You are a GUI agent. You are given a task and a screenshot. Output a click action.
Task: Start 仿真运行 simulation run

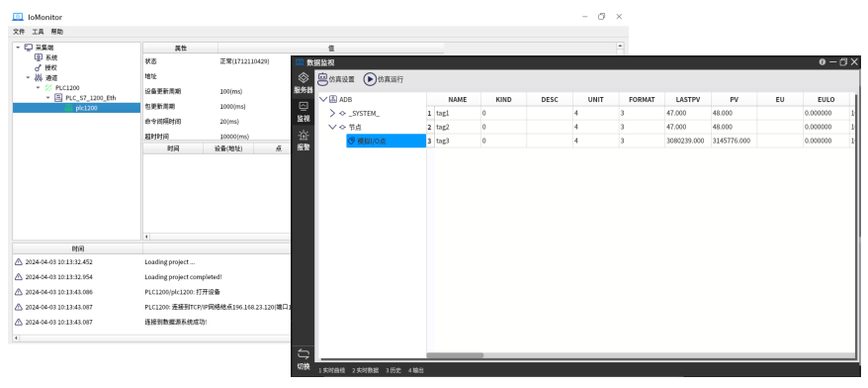point(384,79)
